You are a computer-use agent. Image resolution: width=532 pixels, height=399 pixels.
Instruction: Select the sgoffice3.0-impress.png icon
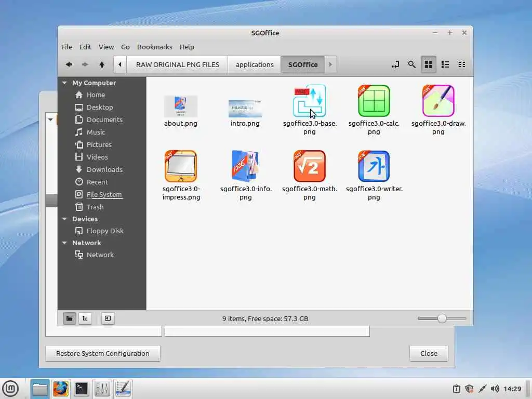(x=181, y=166)
